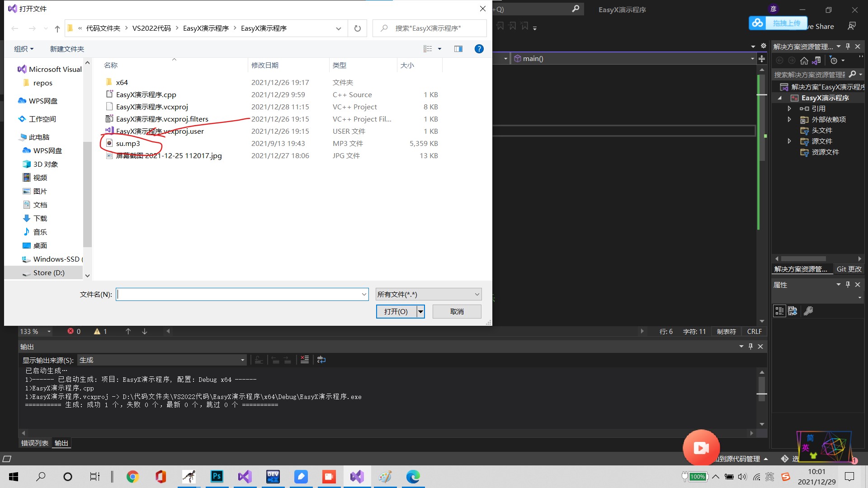Open Photoshop from the taskbar
Viewport: 868px width, 488px height.
(x=217, y=476)
